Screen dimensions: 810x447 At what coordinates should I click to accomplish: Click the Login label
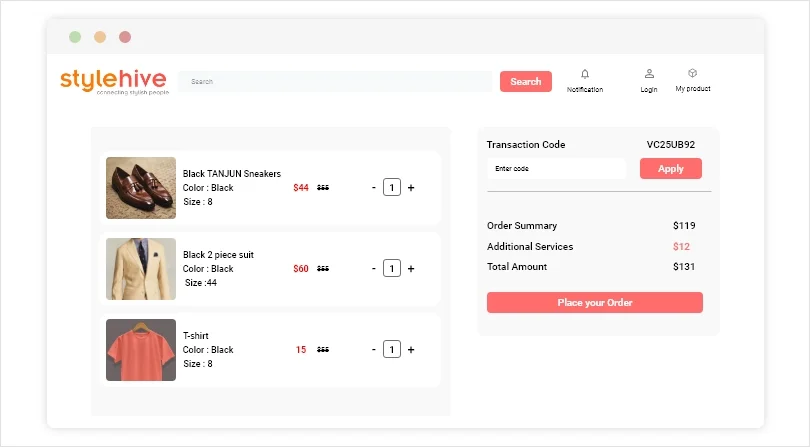pos(649,89)
